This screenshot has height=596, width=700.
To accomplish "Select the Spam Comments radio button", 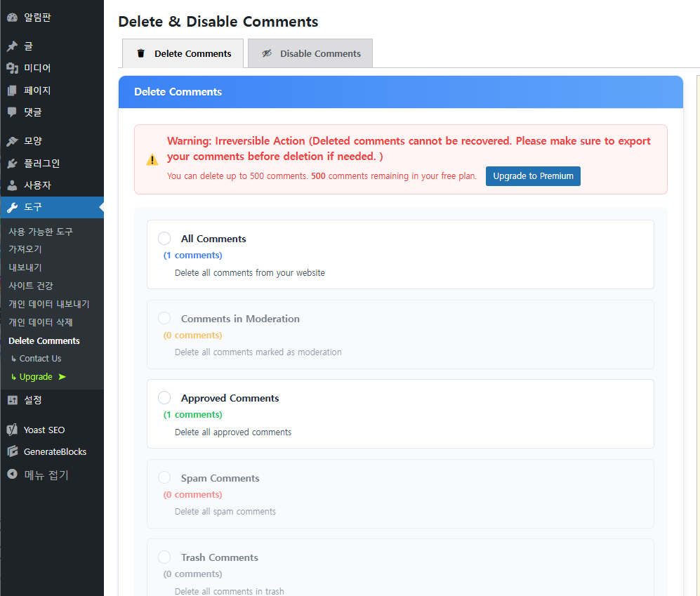I will 164,477.
